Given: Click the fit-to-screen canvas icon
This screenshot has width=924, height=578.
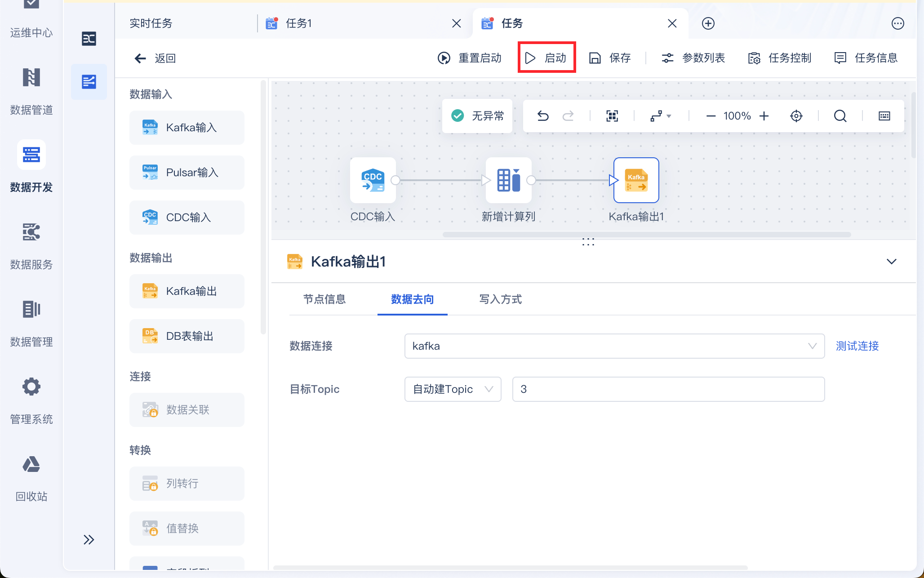Looking at the screenshot, I should [612, 116].
